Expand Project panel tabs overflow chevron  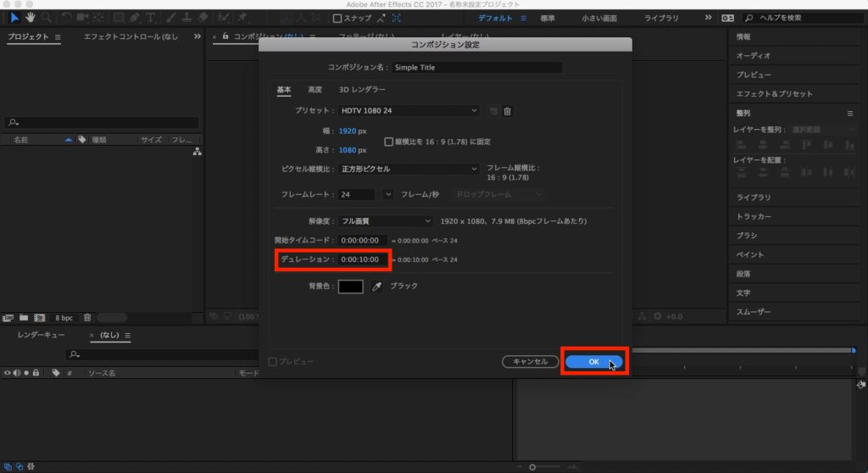click(x=197, y=36)
